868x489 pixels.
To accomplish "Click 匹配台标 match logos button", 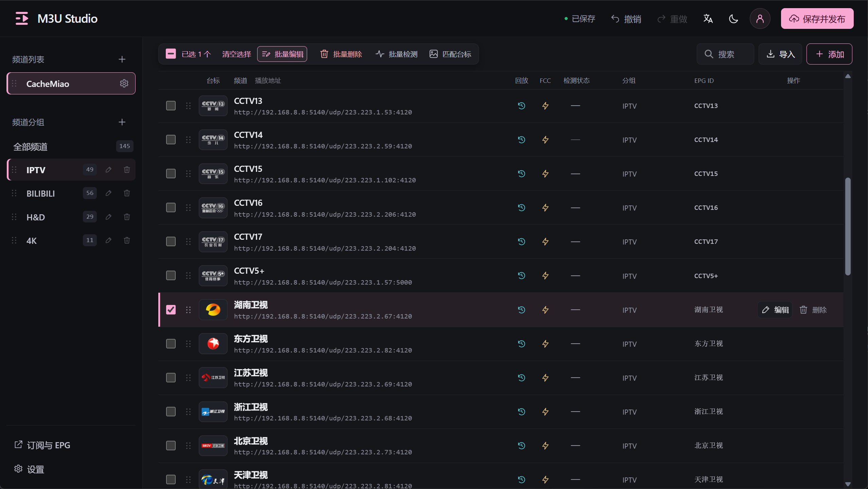I will click(x=450, y=54).
